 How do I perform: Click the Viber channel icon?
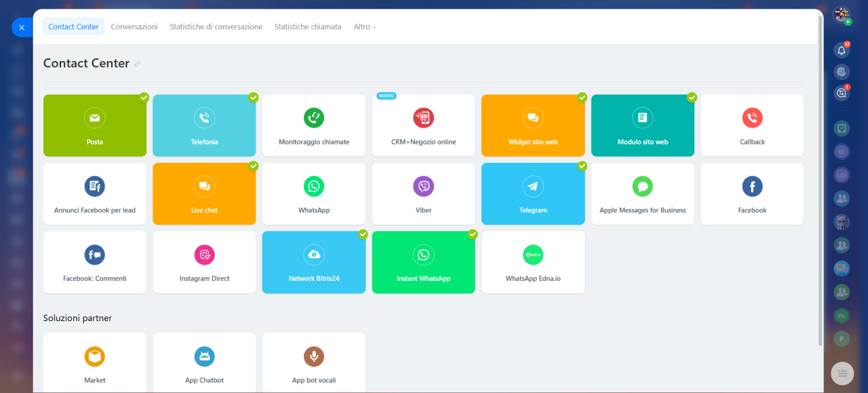pyautogui.click(x=424, y=186)
